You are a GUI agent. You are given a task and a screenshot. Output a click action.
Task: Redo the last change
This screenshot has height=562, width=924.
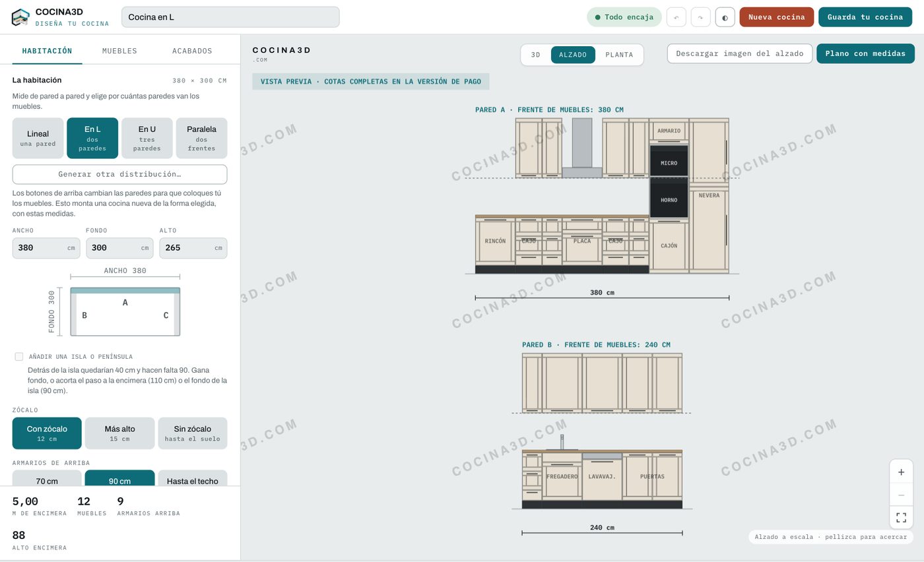point(700,17)
